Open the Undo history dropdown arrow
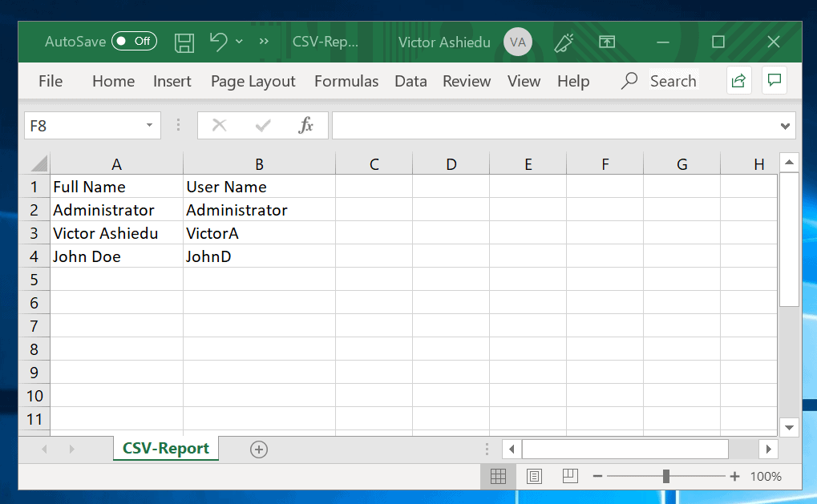The width and height of the screenshot is (817, 504). click(238, 41)
